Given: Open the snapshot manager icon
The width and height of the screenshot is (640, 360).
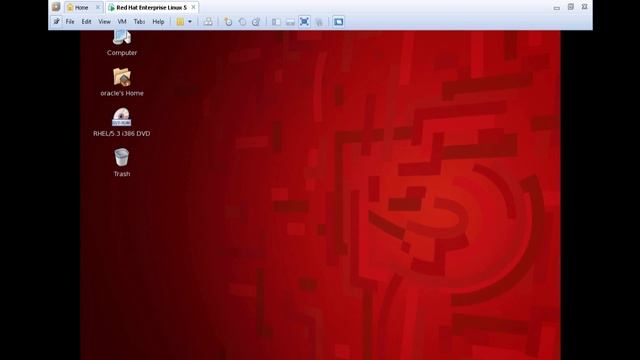Looking at the screenshot, I should pos(256,22).
